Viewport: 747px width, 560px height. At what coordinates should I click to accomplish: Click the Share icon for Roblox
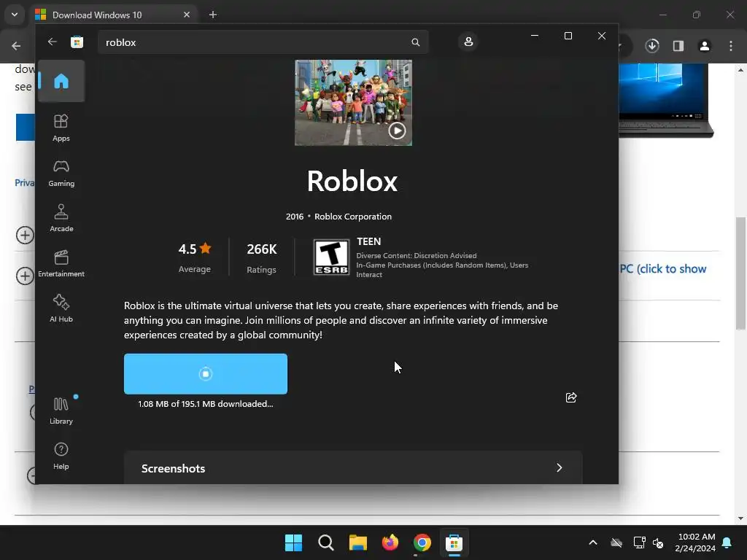click(x=570, y=397)
